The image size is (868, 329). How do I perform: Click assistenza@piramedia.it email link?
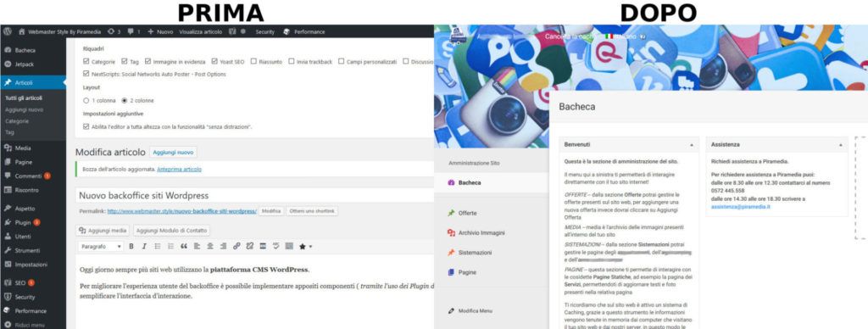tap(741, 207)
